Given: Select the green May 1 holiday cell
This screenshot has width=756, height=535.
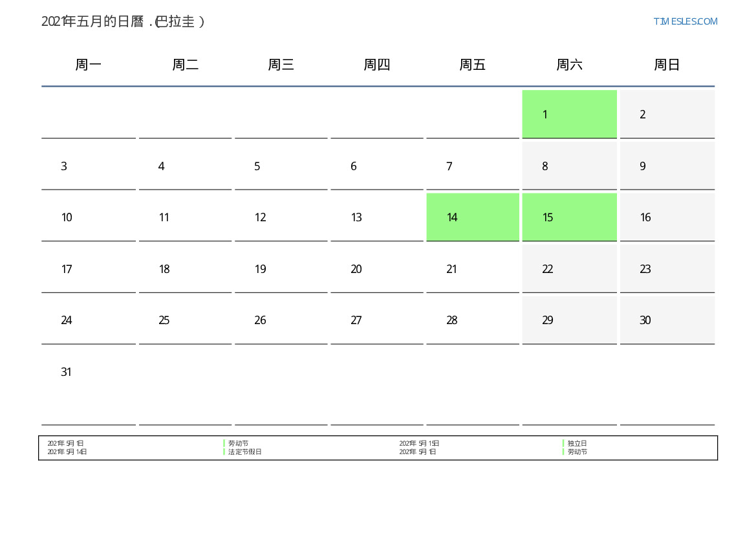Looking at the screenshot, I should tap(569, 114).
